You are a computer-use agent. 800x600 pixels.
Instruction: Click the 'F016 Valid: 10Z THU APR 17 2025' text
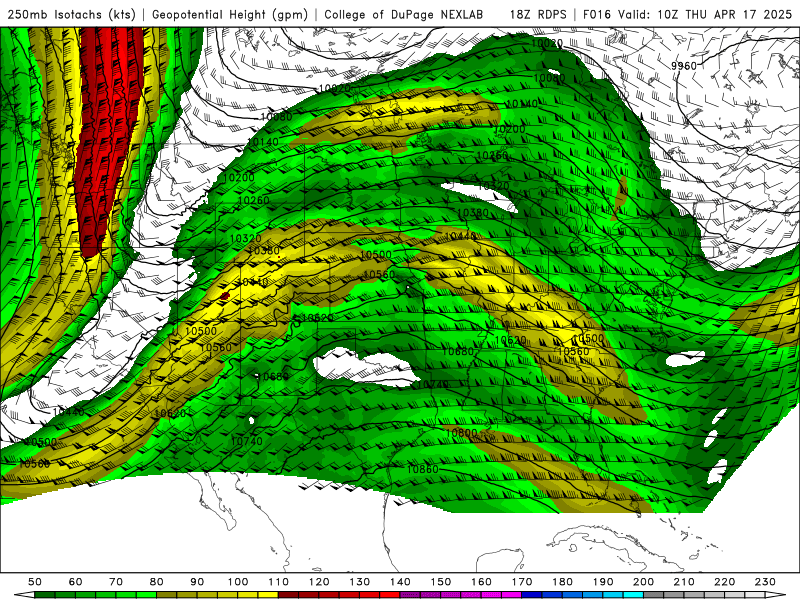pos(687,14)
